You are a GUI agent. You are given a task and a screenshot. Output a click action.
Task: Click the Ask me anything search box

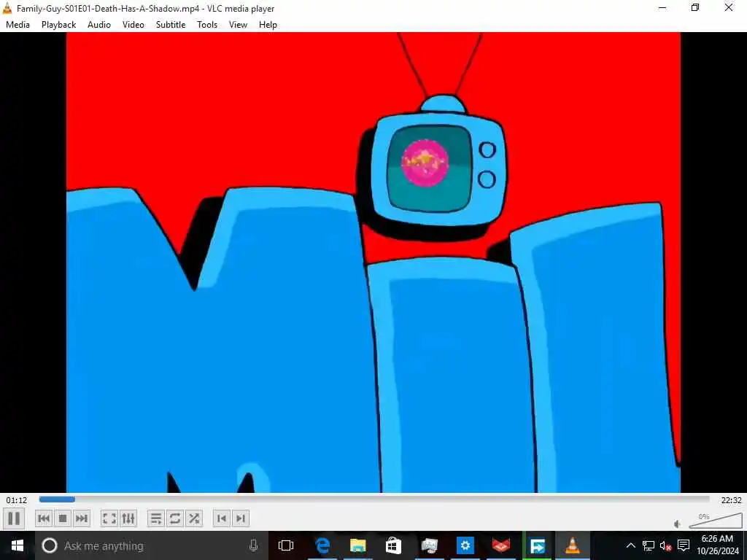tap(152, 545)
